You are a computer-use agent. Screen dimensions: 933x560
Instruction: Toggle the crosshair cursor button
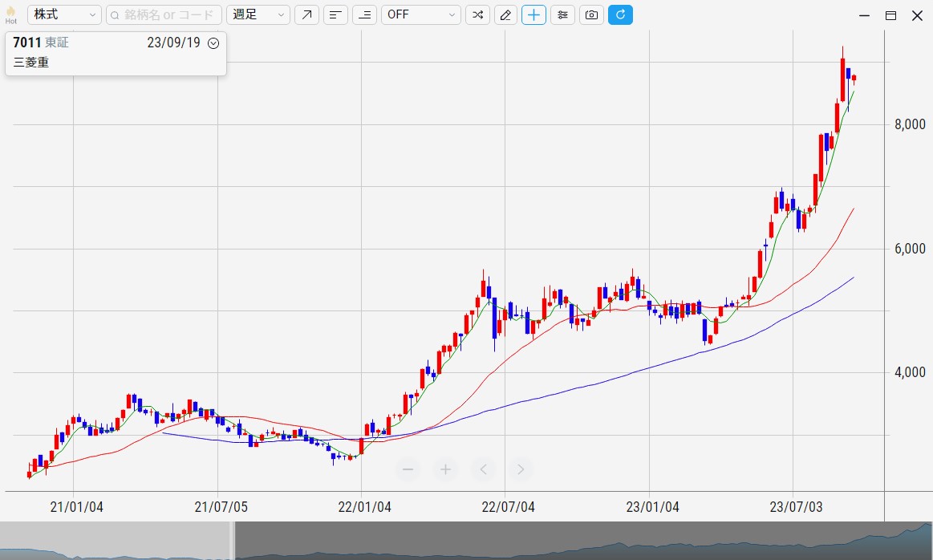tap(533, 15)
